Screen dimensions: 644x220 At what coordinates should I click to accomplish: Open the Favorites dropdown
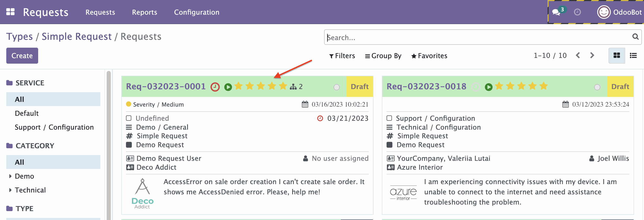(x=429, y=56)
